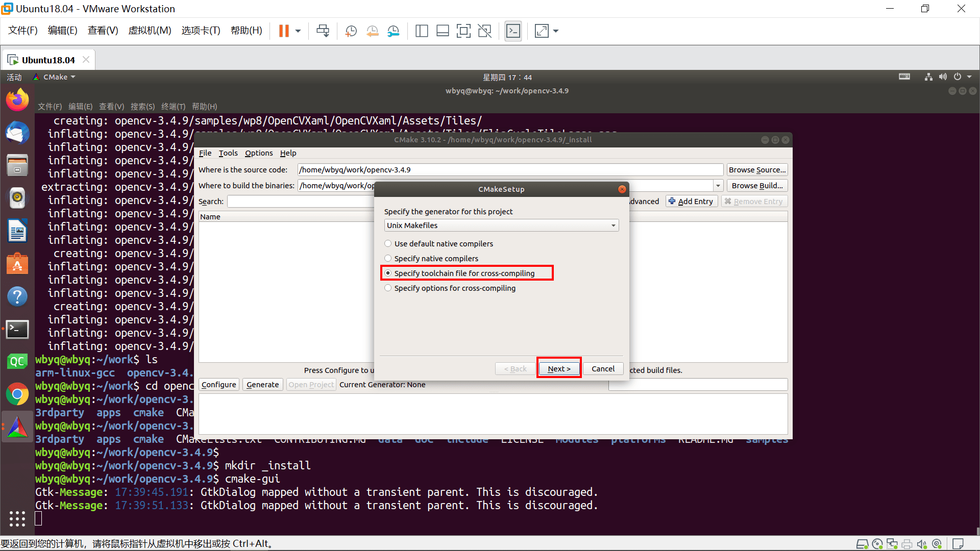980x551 pixels.
Task: Switch to Terminal via dock icon
Action: [17, 329]
